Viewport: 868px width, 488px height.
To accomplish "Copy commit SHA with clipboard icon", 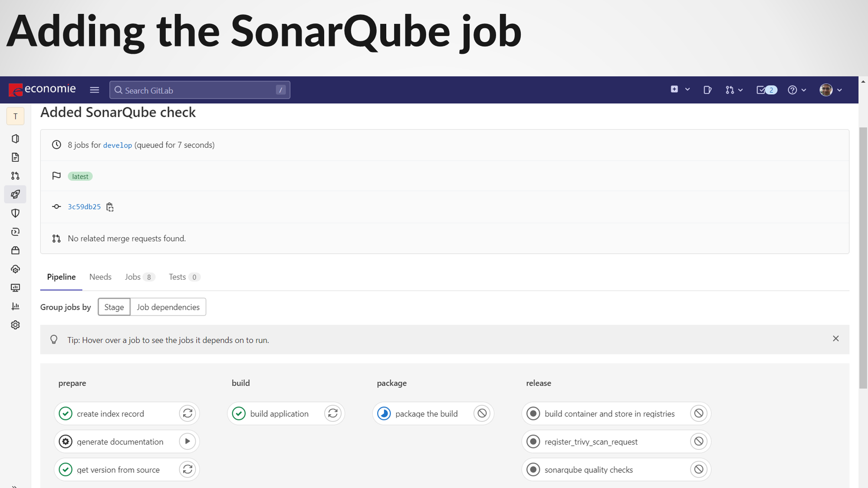I will click(x=110, y=207).
